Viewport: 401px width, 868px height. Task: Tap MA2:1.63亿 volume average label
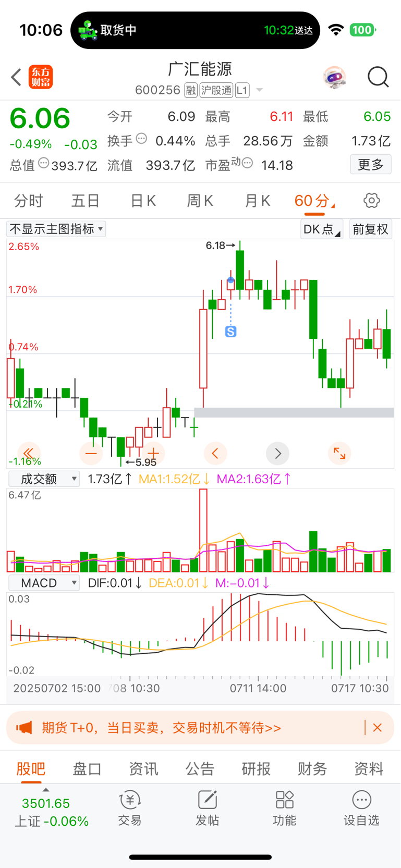[253, 479]
